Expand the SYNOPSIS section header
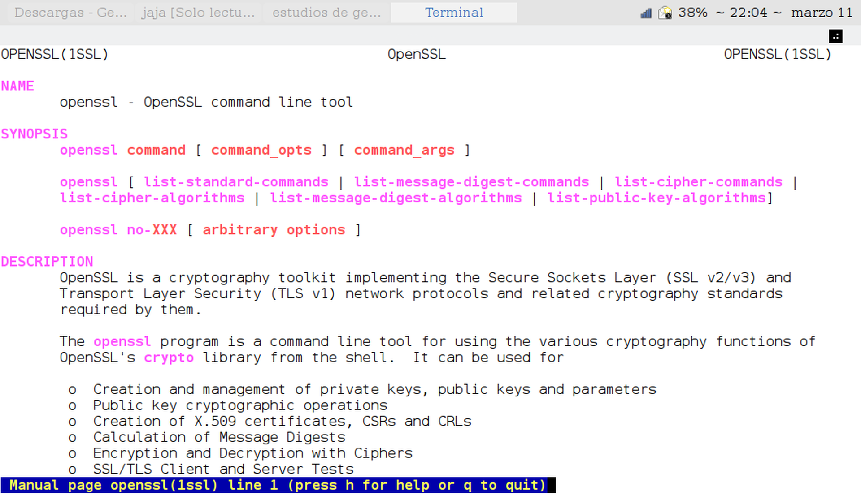The image size is (861, 504). (x=28, y=133)
